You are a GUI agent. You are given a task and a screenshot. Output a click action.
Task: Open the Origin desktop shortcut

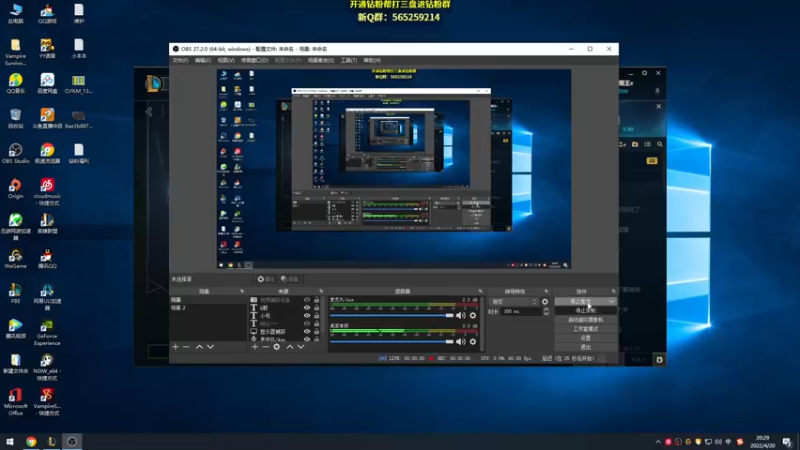click(15, 188)
